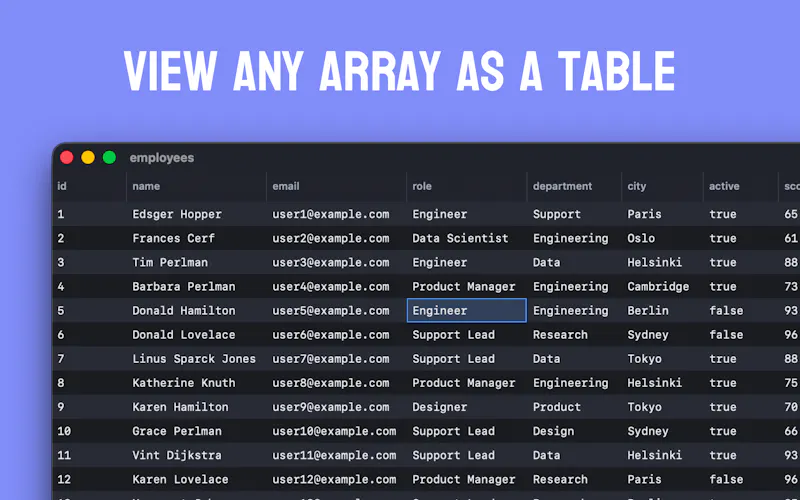
Task: Click the email user5@example.com
Action: [331, 311]
